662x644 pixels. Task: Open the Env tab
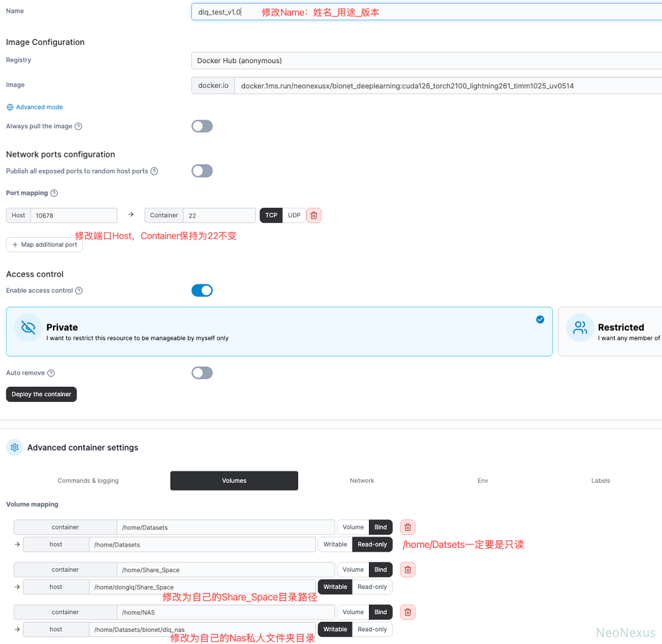pos(483,481)
